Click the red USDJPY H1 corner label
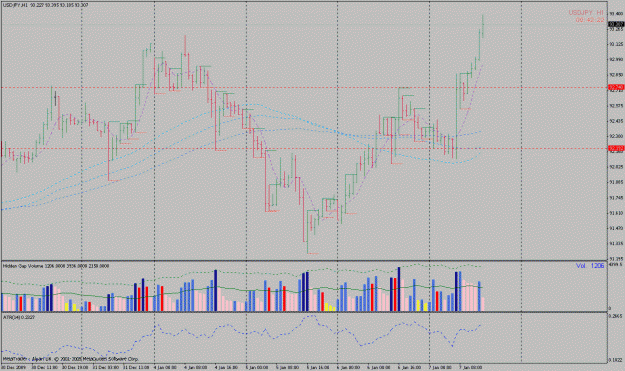This screenshot has height=371, width=625. coord(586,13)
